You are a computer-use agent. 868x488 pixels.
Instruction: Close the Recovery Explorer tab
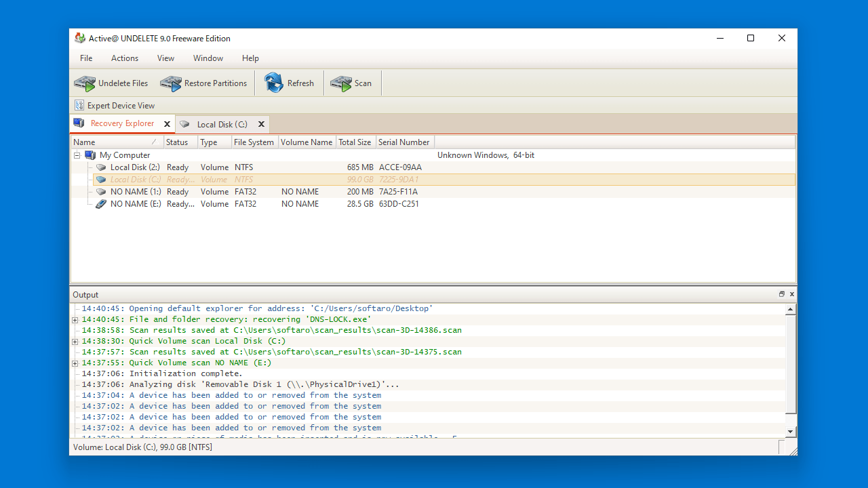tap(167, 124)
